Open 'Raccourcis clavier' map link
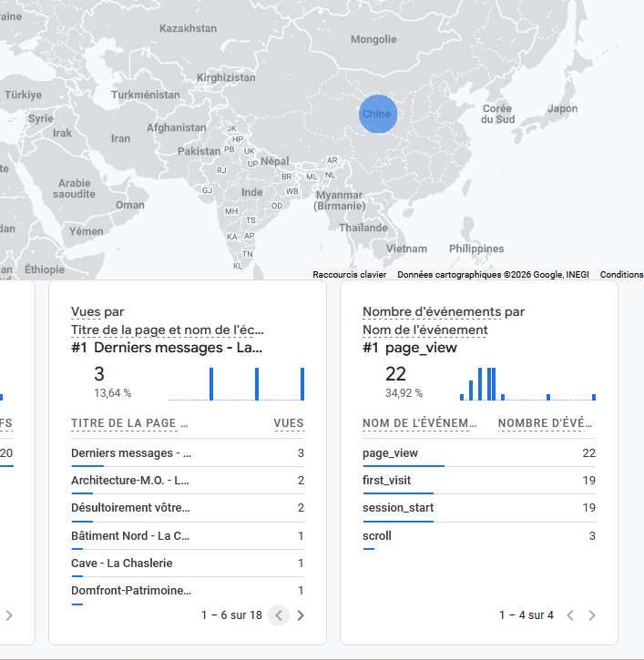644x660 pixels. click(x=349, y=274)
